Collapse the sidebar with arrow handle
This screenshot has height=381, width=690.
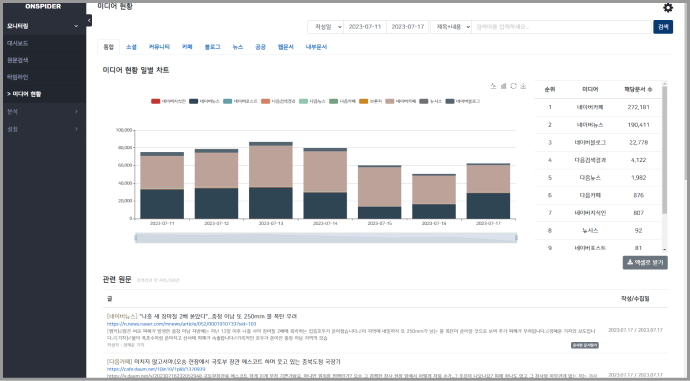point(89,20)
